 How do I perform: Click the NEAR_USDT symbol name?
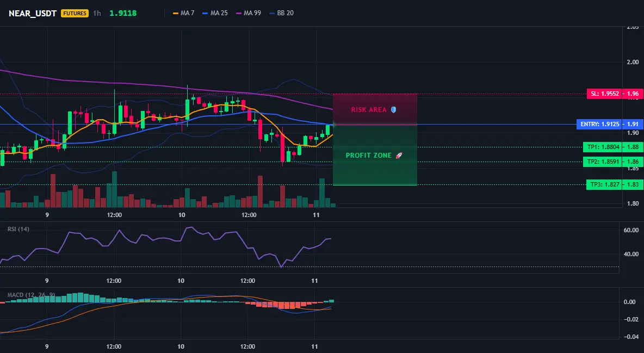point(33,13)
